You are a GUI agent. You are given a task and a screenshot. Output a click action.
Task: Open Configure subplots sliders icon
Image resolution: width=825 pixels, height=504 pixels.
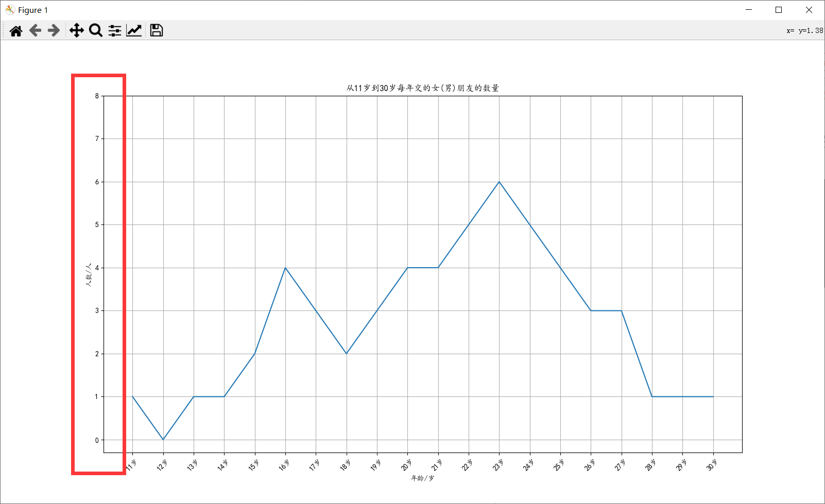point(115,30)
